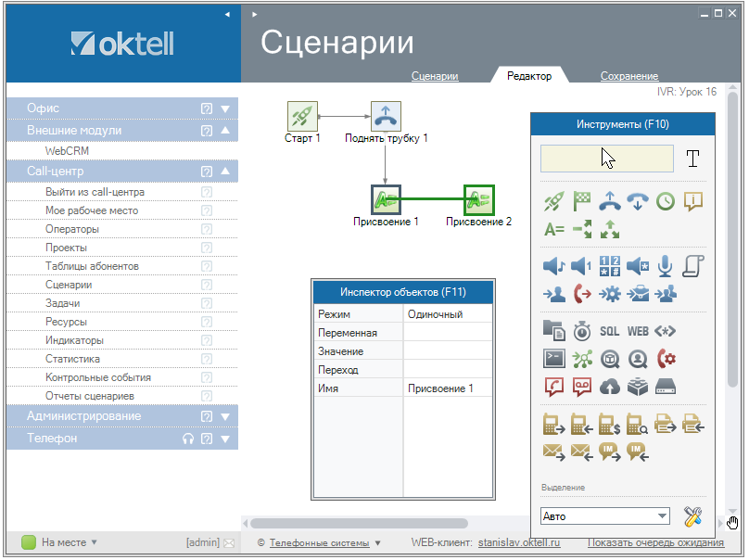Click the headset icon in Телефон row
749x560 pixels.
tap(188, 439)
